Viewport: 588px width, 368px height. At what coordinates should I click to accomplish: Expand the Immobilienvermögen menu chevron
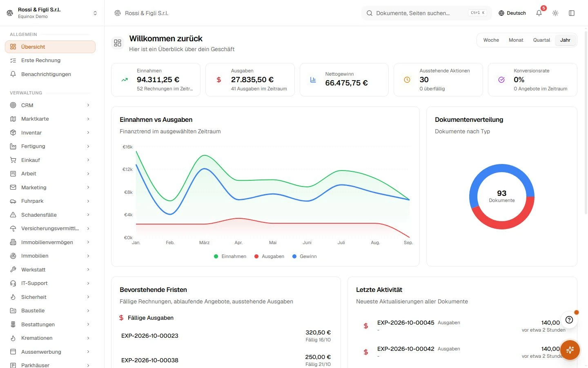pos(88,242)
